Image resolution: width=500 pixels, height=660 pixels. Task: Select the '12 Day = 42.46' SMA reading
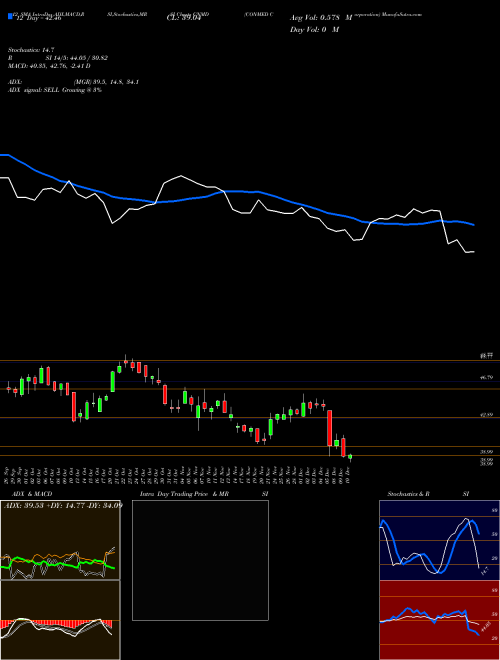(39, 18)
